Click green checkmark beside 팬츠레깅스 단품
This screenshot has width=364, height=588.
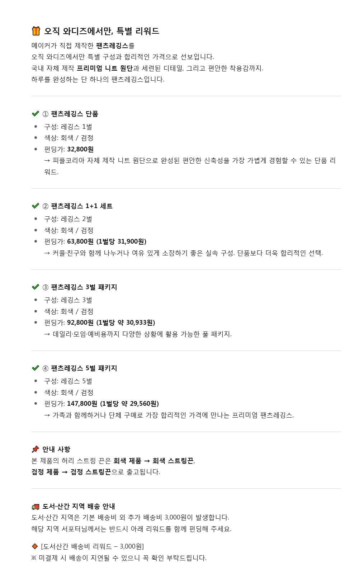[36, 114]
